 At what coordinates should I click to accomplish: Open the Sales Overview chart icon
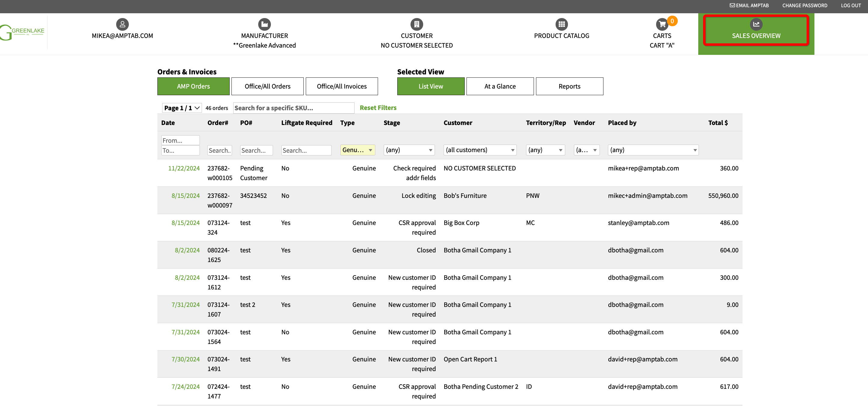click(756, 24)
